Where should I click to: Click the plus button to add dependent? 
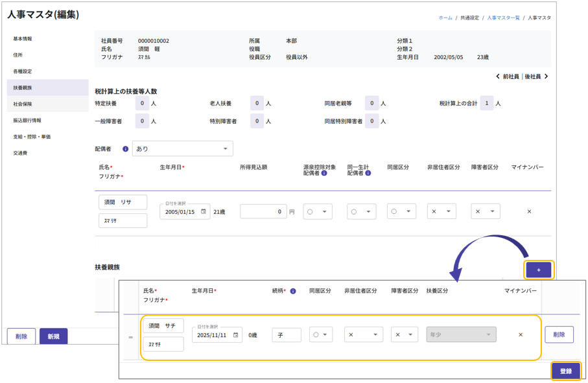pyautogui.click(x=539, y=270)
